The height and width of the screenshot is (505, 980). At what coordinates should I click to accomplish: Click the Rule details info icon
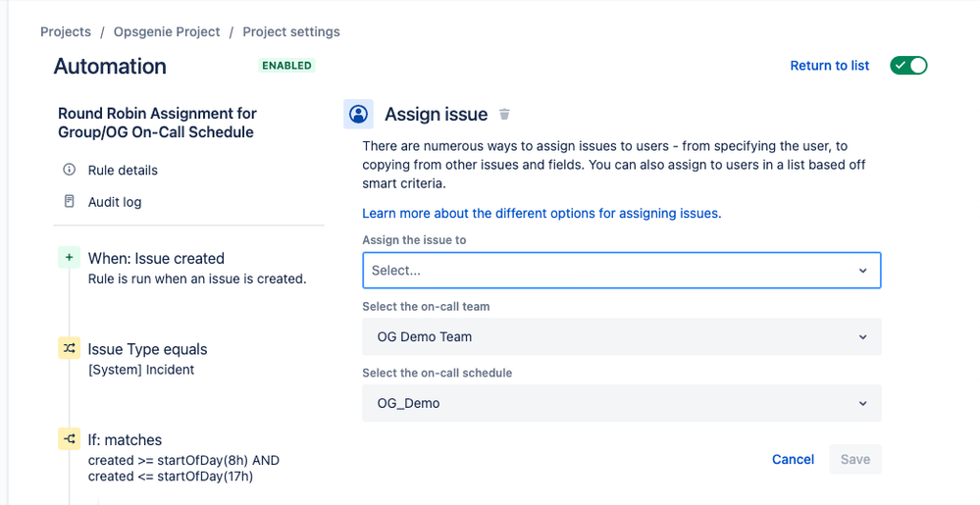tap(69, 170)
